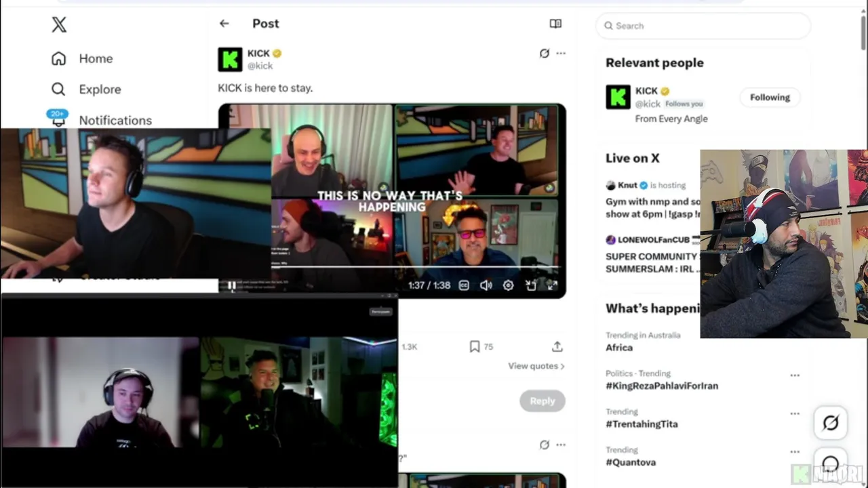The image size is (868, 488).
Task: Open the video settings gear
Action: click(508, 285)
